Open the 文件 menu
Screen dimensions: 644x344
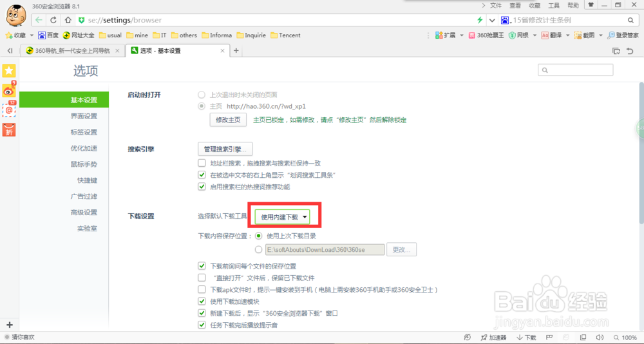[496, 5]
